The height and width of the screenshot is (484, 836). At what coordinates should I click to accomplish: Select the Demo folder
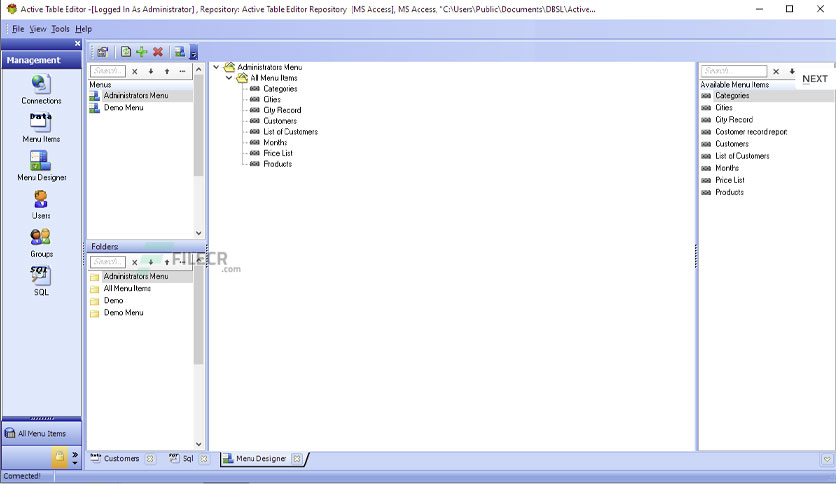point(141,301)
